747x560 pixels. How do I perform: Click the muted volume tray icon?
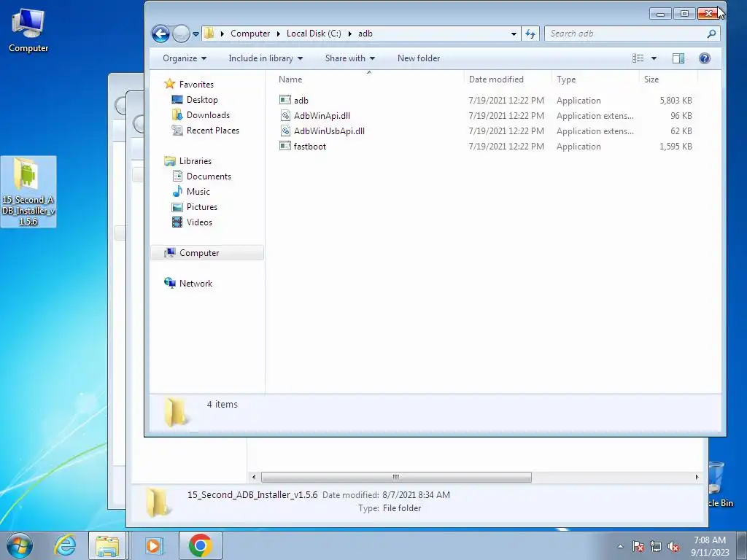pos(673,546)
